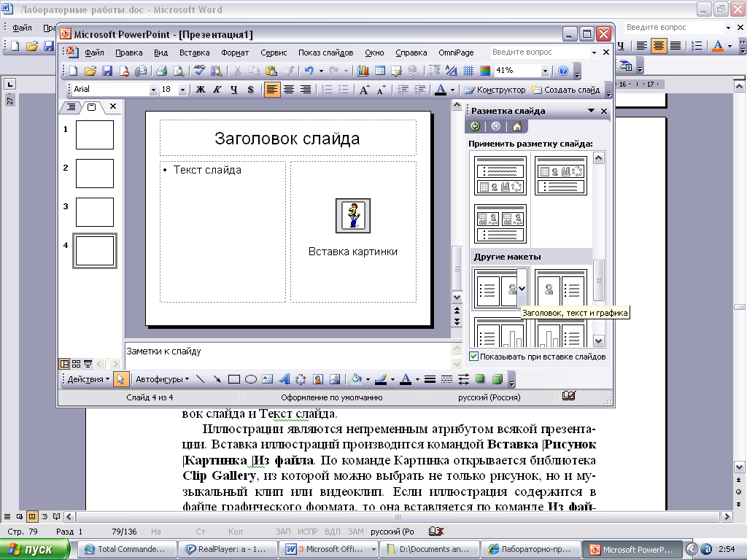Switch to Total Commander taskbar button
The image size is (747, 560).
tap(125, 549)
